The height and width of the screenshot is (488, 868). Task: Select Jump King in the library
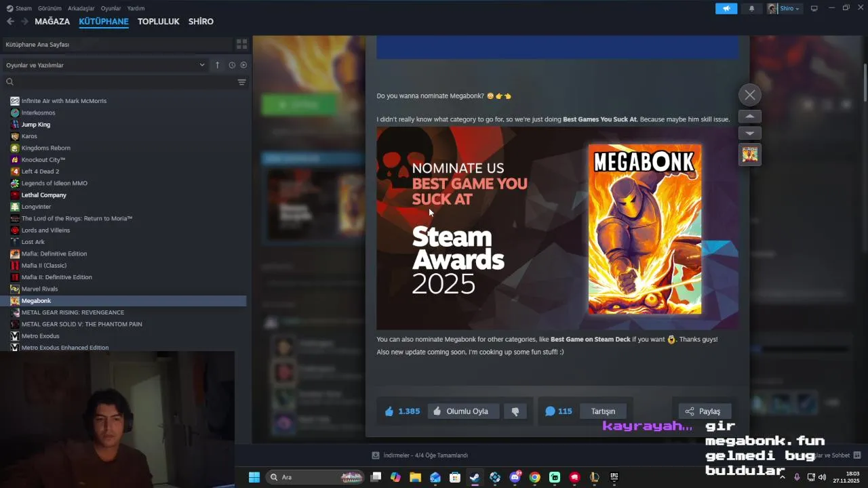35,125
